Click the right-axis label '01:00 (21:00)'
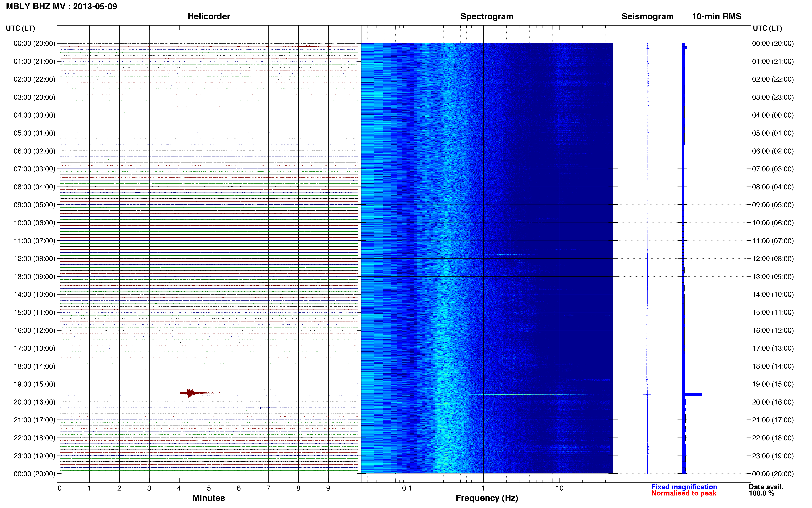Screen dimensions: 812x508 pos(773,62)
